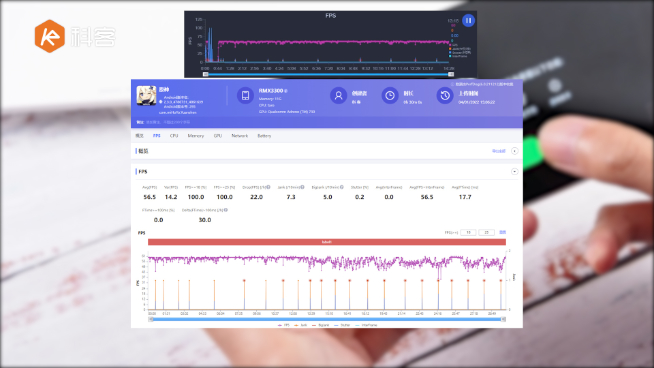
Task: Click right handle of bottom chart range slider
Action: 503,319
